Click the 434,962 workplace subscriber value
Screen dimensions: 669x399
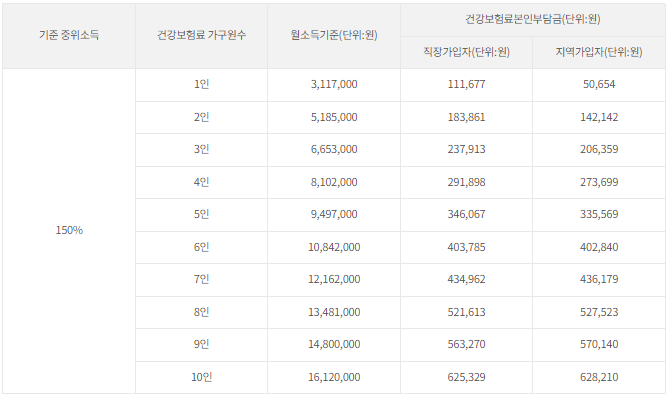point(466,280)
